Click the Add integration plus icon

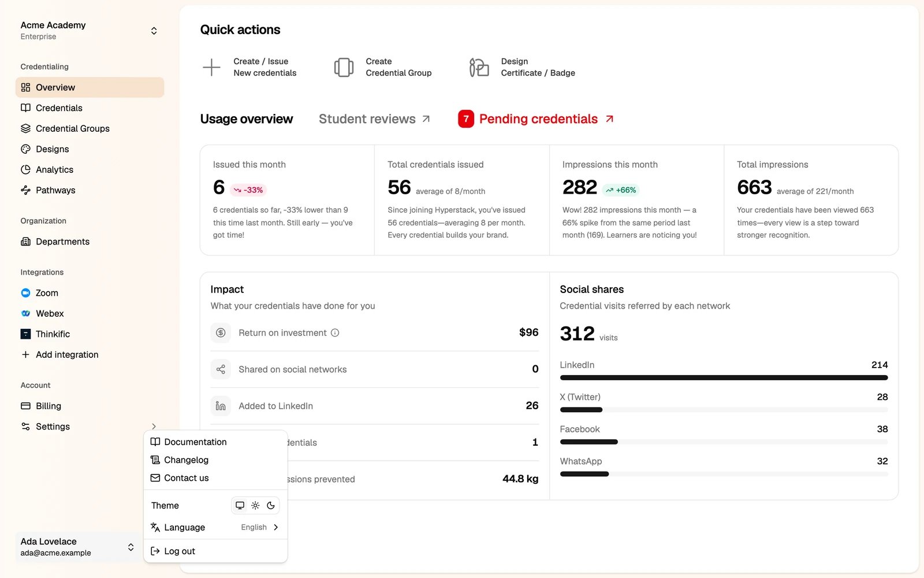pyautogui.click(x=25, y=354)
